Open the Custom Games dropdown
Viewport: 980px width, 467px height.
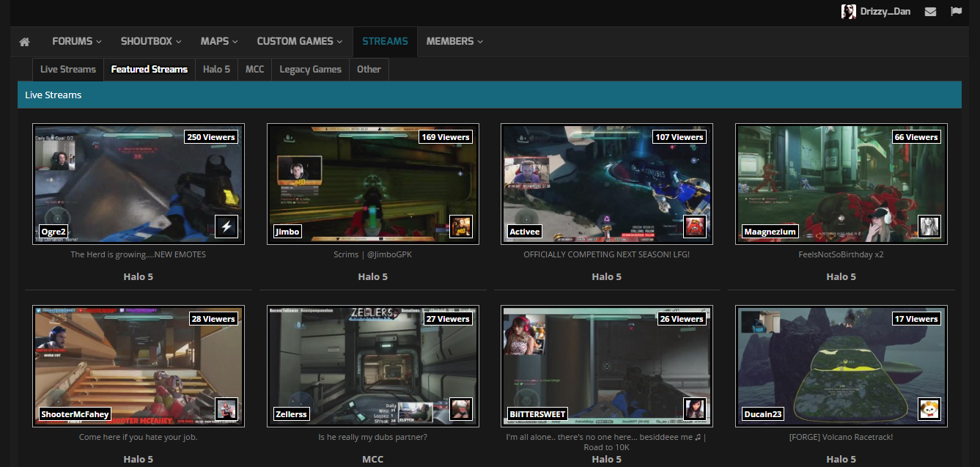click(x=300, y=42)
